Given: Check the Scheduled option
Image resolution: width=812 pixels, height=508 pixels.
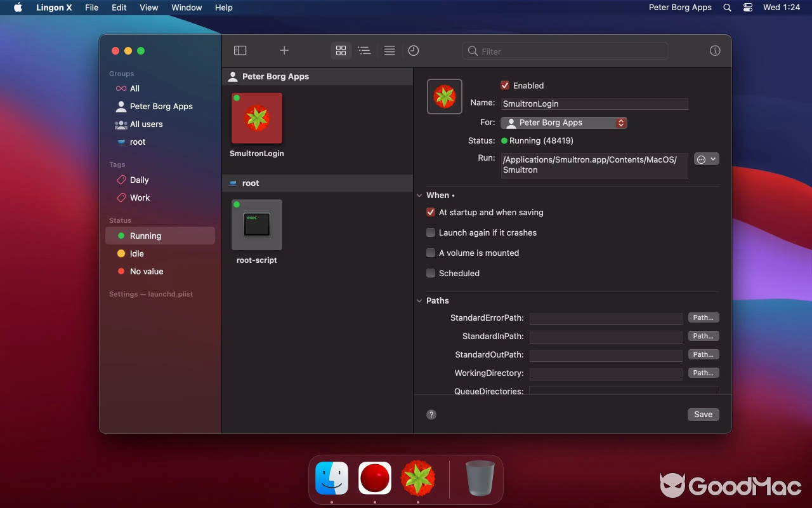Looking at the screenshot, I should point(431,273).
